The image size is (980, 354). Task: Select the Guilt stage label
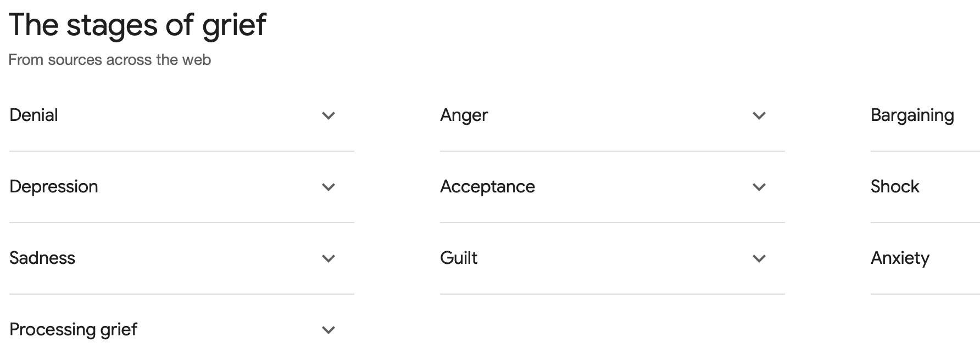pyautogui.click(x=459, y=258)
